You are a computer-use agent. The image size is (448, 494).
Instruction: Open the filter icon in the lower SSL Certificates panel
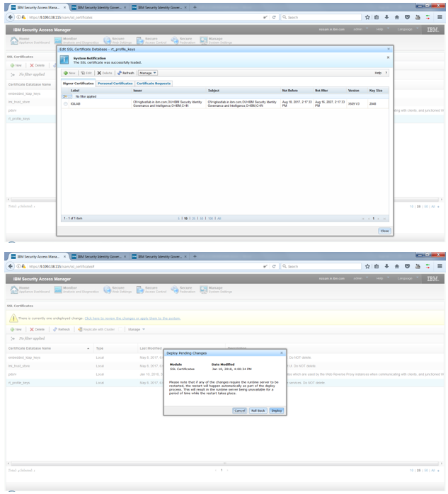tap(13, 338)
